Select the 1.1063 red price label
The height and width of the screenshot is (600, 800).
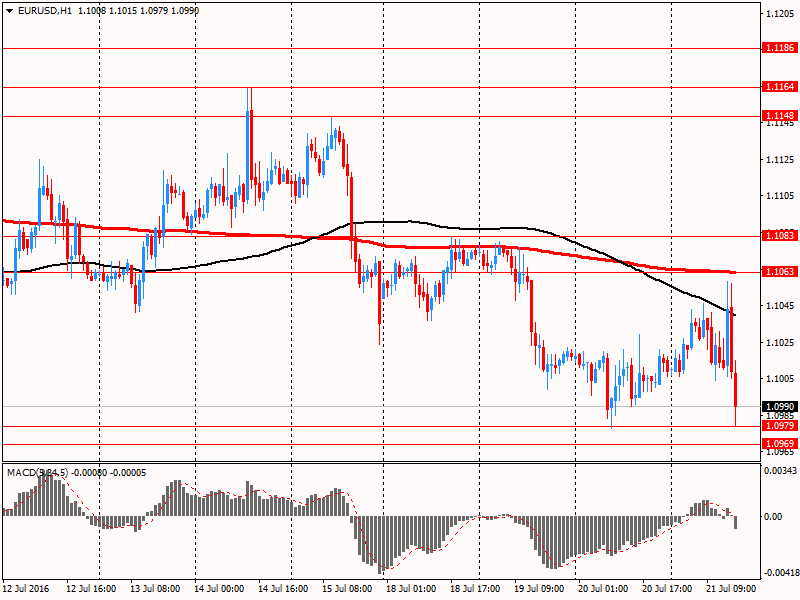pyautogui.click(x=779, y=272)
